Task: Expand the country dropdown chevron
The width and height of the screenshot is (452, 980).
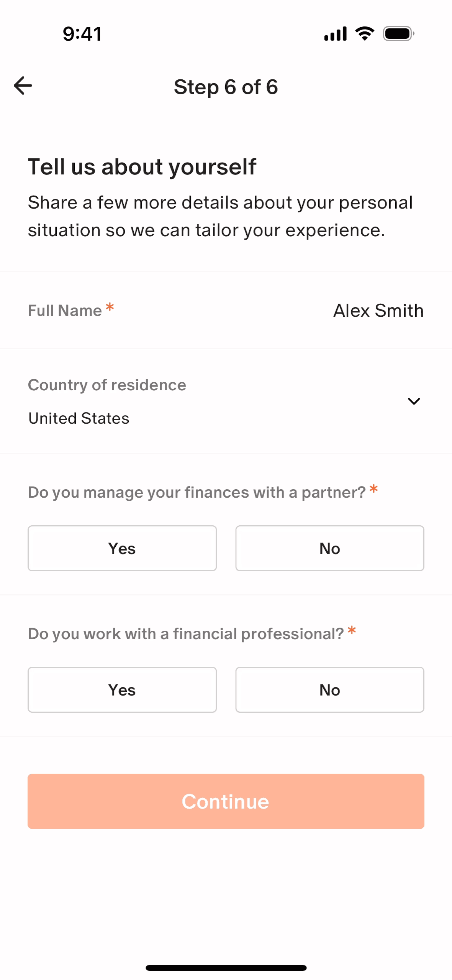Action: (414, 401)
